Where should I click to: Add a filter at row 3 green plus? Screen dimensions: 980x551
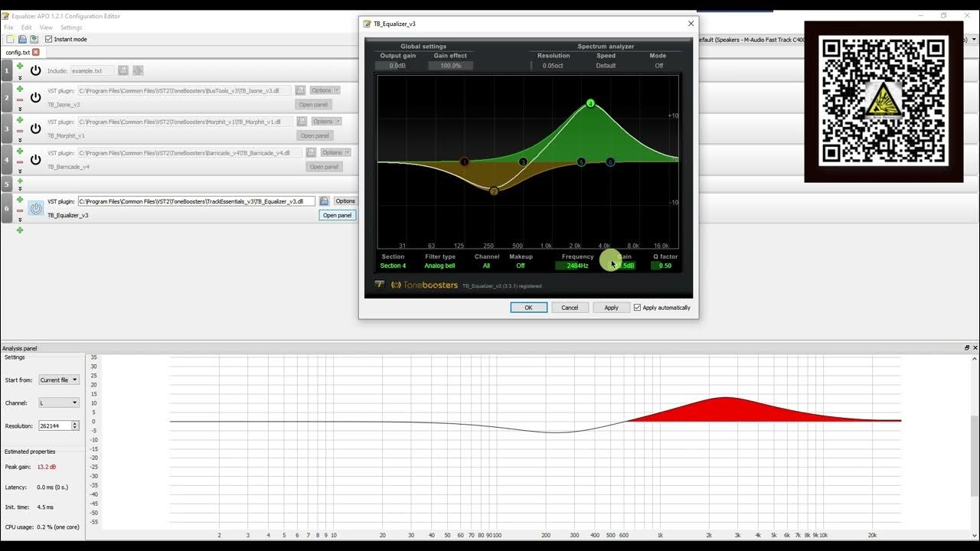click(x=20, y=120)
